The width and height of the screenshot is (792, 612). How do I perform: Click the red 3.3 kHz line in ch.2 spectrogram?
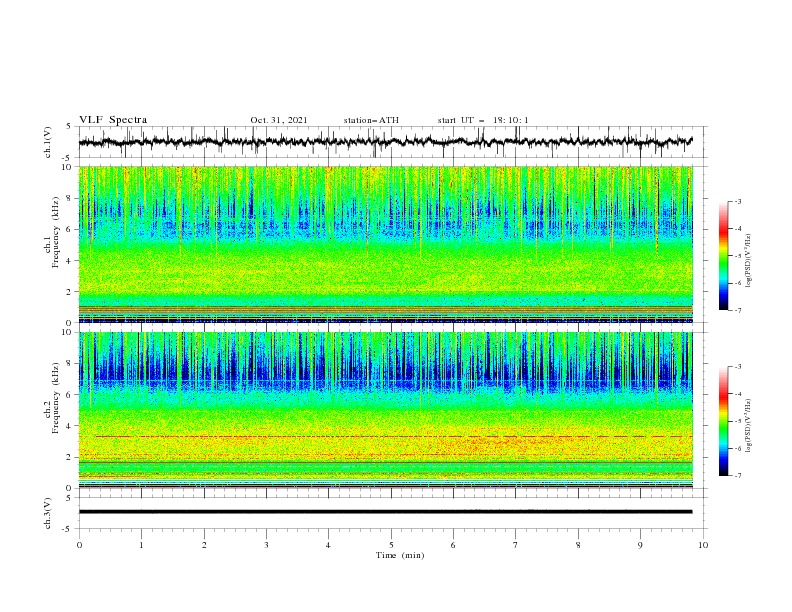tap(394, 436)
